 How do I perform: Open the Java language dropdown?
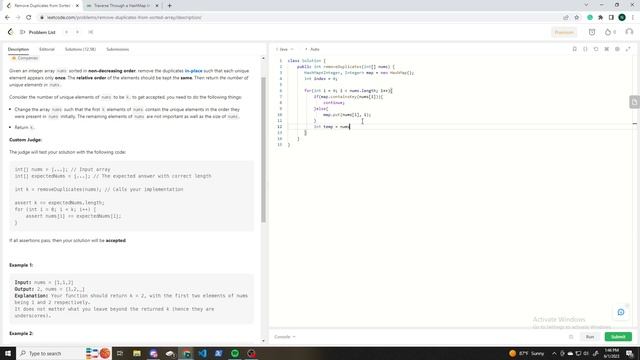click(x=284, y=49)
